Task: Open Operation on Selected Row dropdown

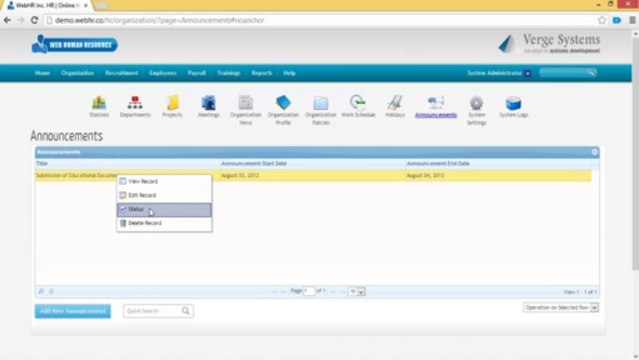Action: pos(561,307)
